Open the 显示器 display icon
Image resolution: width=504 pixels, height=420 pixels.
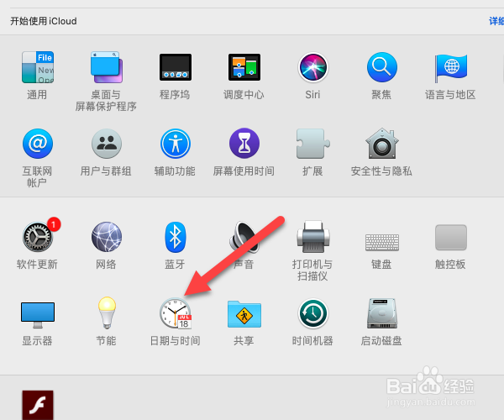38,315
